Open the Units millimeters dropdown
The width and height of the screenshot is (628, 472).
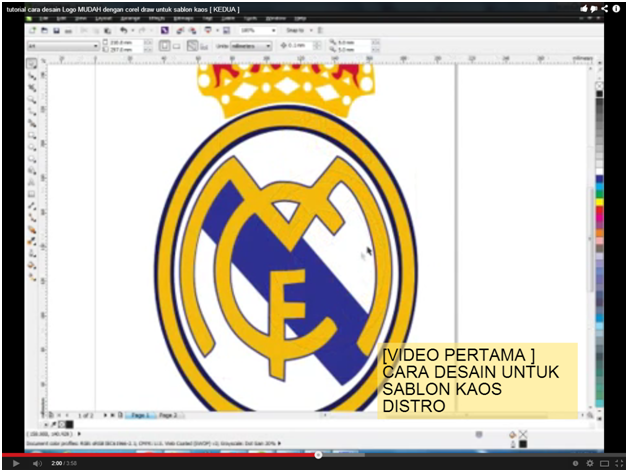268,46
